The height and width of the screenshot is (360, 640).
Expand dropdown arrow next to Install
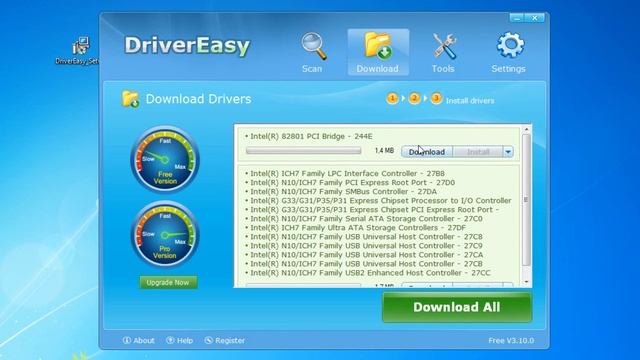(508, 152)
